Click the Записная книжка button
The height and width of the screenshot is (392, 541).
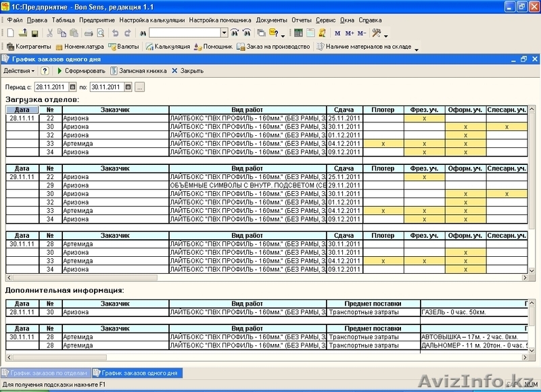click(x=138, y=70)
